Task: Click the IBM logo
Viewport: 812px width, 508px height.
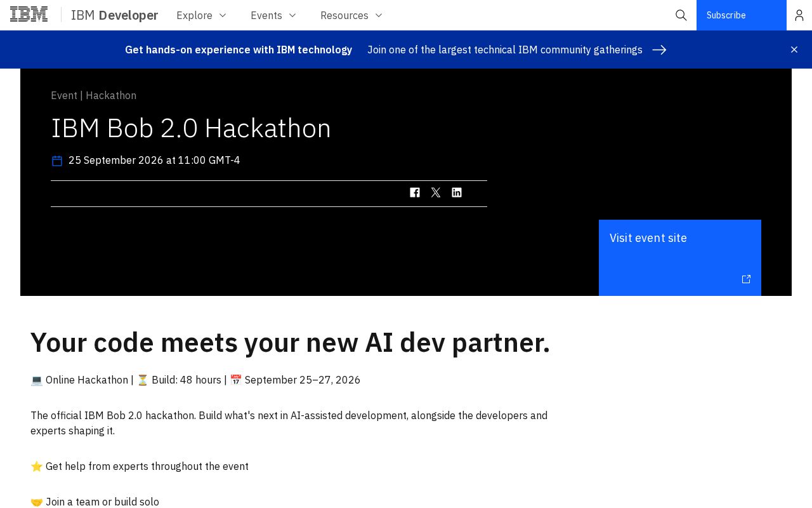Action: click(x=29, y=15)
